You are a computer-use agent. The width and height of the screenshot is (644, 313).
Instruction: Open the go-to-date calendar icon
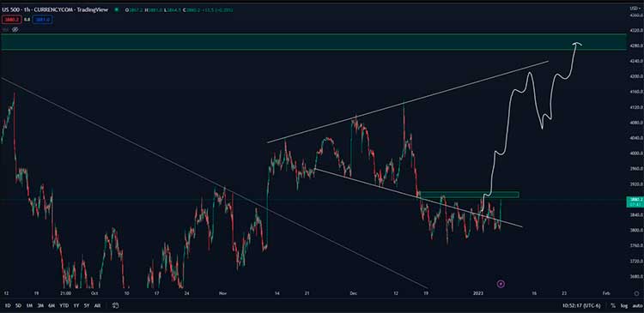[x=115, y=305]
